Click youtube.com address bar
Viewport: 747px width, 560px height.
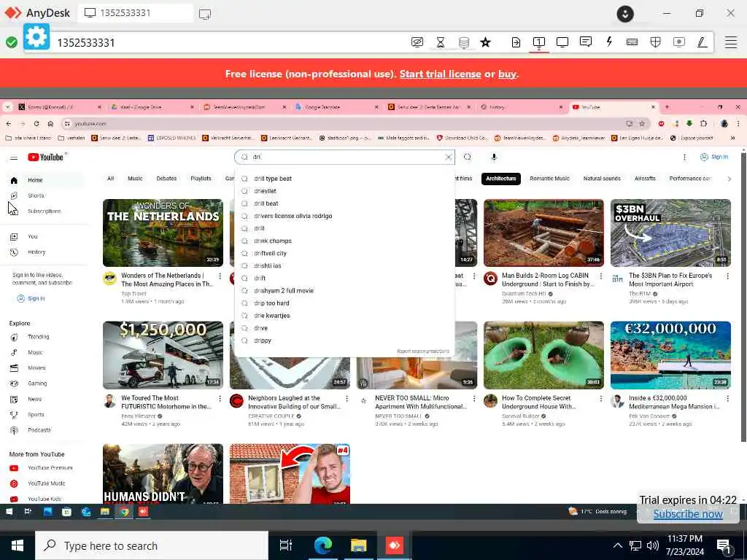[343, 124]
